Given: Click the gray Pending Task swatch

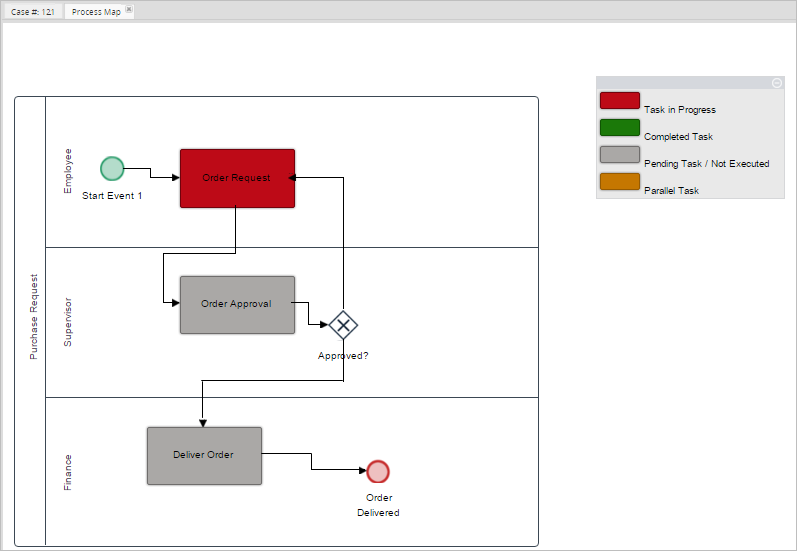Looking at the screenshot, I should pyautogui.click(x=619, y=155).
